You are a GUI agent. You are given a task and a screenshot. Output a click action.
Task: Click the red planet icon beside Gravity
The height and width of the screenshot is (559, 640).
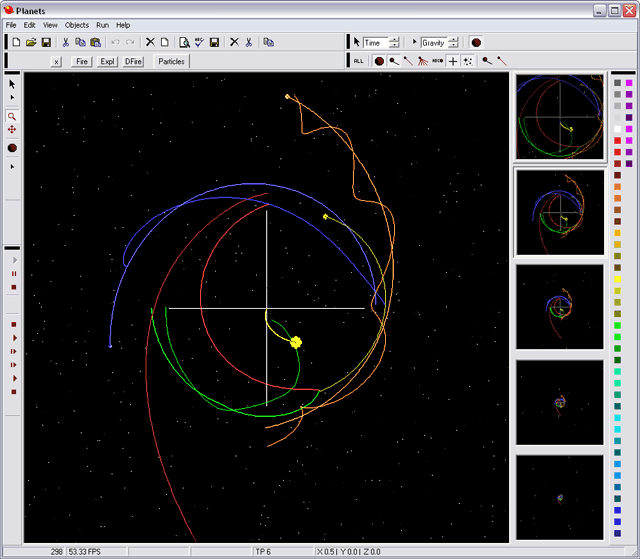click(x=476, y=42)
